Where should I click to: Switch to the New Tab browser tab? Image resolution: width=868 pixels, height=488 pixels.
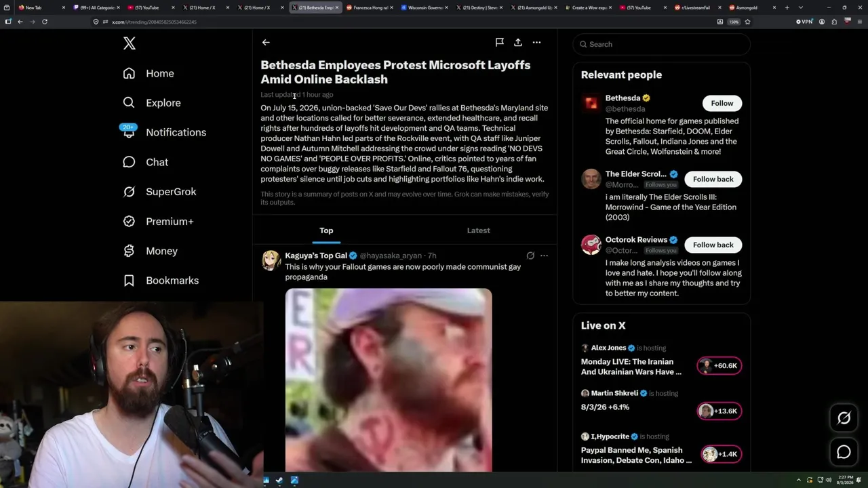click(x=41, y=7)
